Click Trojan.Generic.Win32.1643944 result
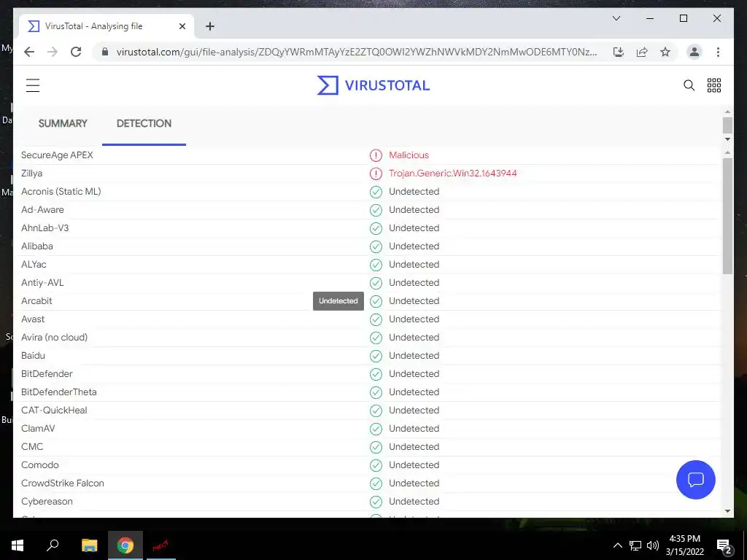 pos(452,174)
